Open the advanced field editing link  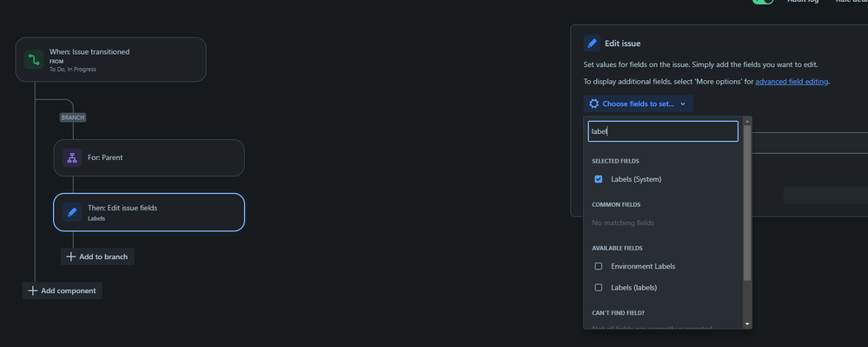point(792,82)
